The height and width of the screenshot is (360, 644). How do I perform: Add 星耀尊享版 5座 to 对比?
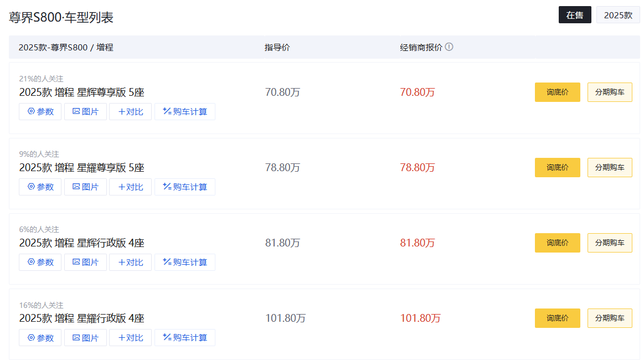pos(130,187)
